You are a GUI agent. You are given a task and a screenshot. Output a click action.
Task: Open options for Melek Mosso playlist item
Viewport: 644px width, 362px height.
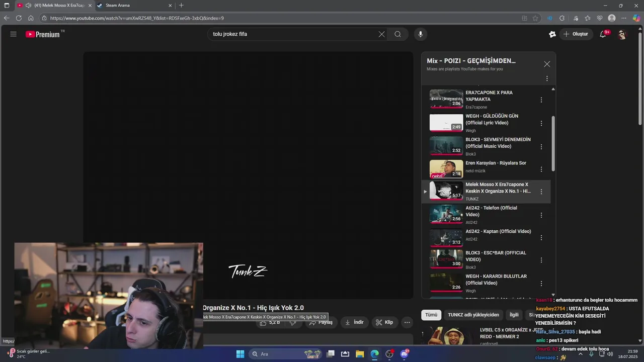541,192
